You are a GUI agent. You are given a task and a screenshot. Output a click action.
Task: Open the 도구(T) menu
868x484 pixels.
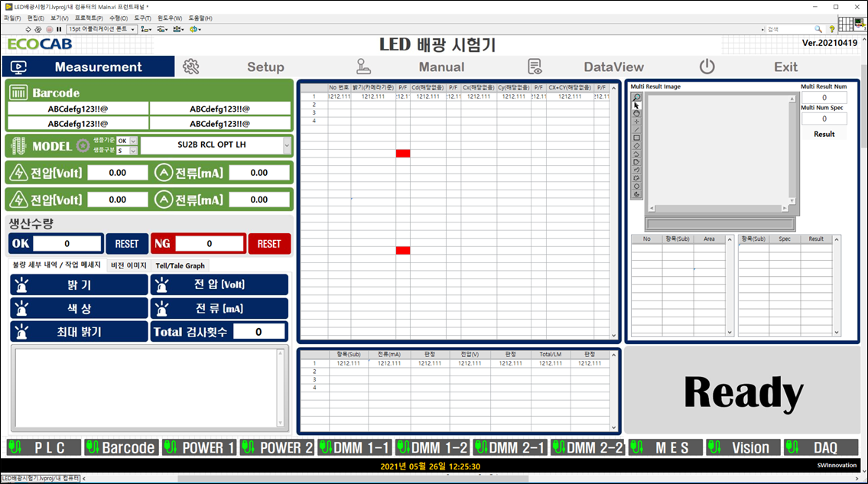pyautogui.click(x=141, y=18)
